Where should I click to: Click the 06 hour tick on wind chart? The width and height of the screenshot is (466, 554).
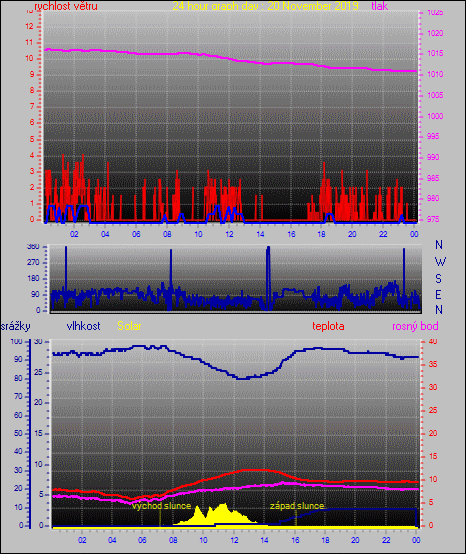click(x=136, y=234)
